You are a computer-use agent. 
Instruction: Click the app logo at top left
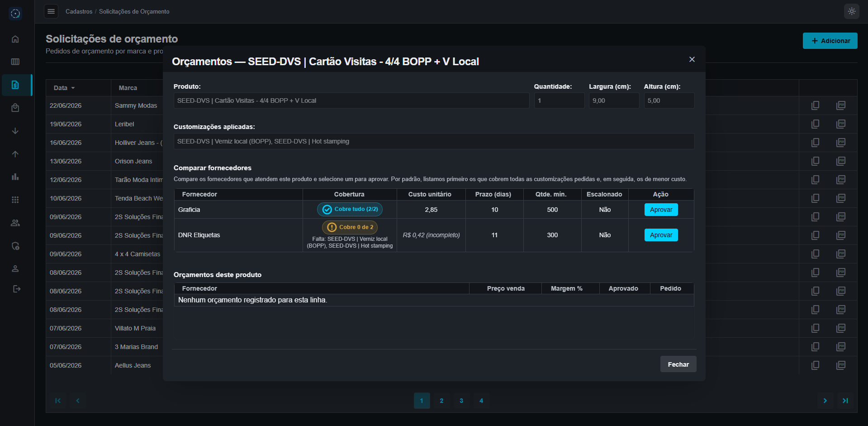[15, 14]
